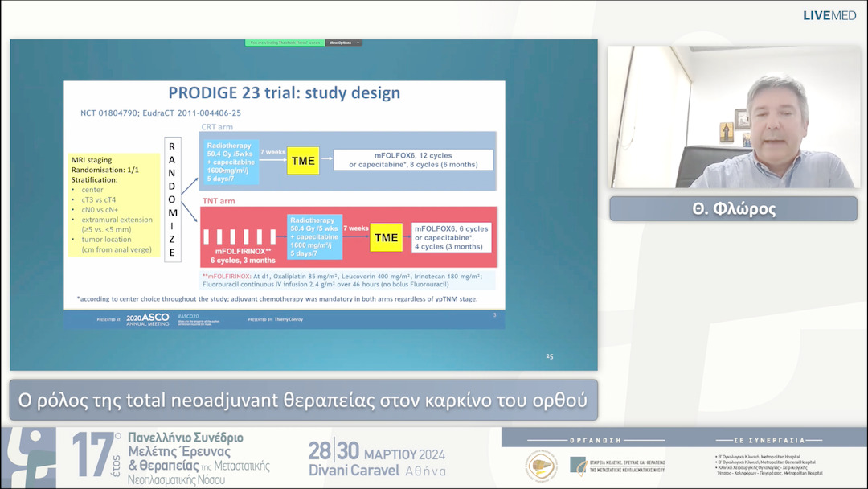Click the green screen-sharing notification bar
Viewport: 868px width, 489px height.
pyautogui.click(x=285, y=43)
